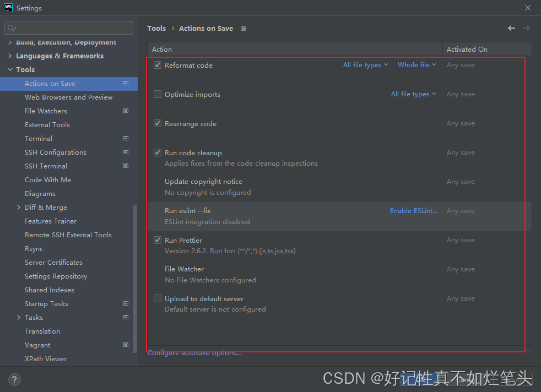The width and height of the screenshot is (541, 392).
Task: Open All file types dropdown for Optimize imports
Action: pyautogui.click(x=413, y=94)
